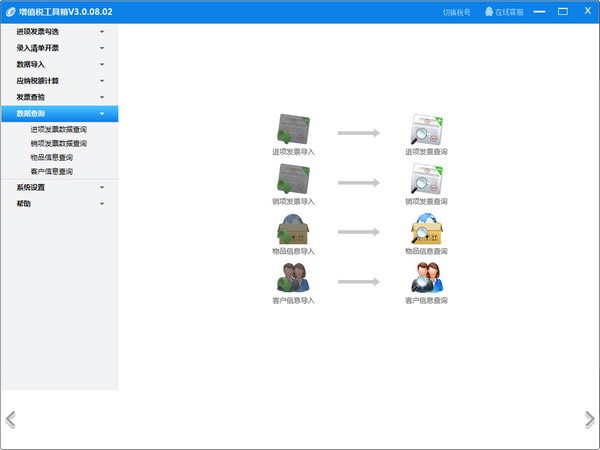Expand the 进项发票勾选 sidebar section
The image size is (600, 450).
coord(60,31)
